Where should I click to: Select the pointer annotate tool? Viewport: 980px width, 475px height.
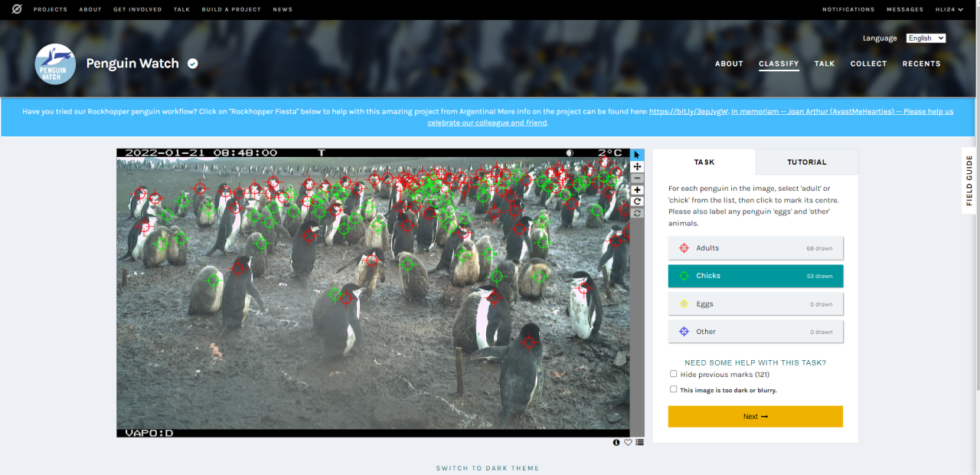[x=637, y=155]
